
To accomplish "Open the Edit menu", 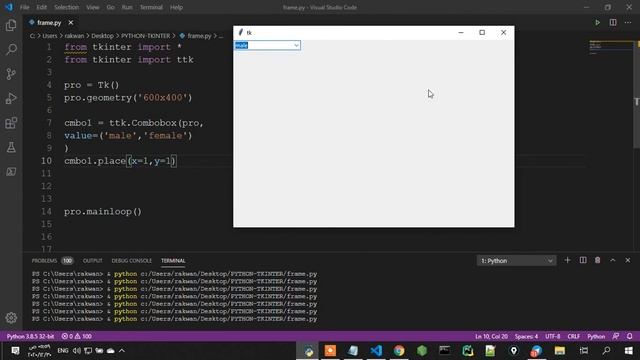I will (x=41, y=7).
